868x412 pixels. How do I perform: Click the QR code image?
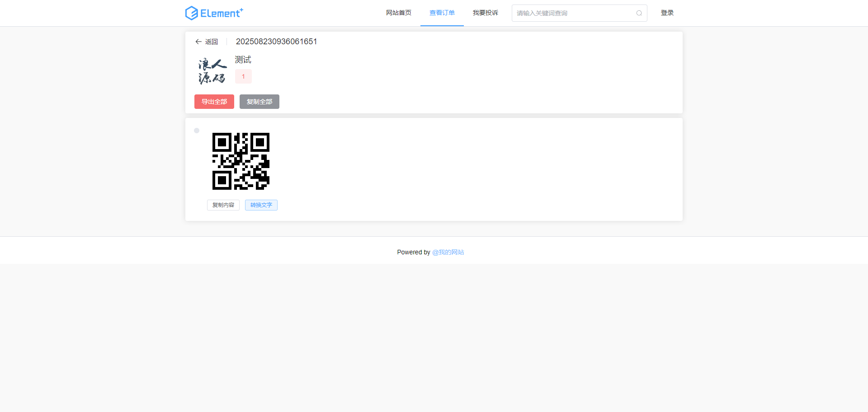[241, 161]
